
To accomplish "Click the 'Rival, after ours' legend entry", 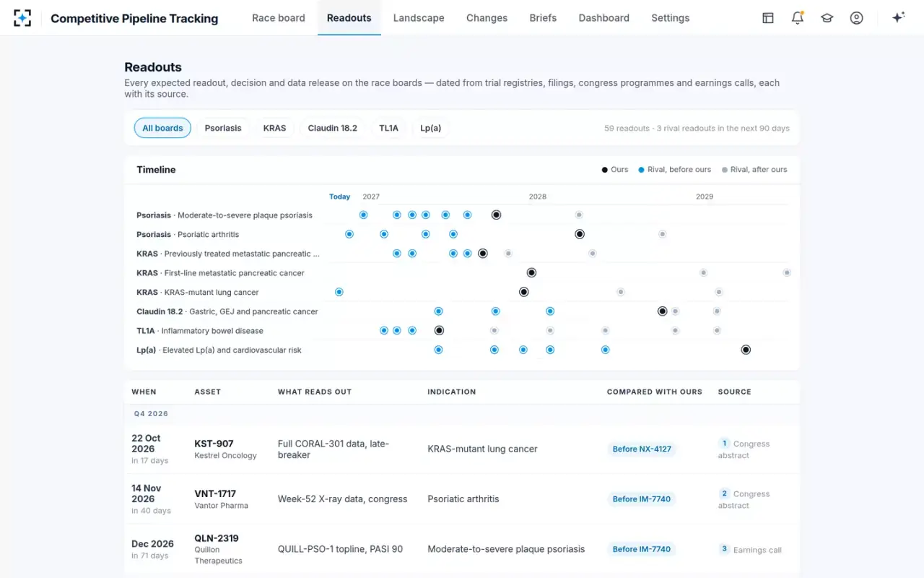I will point(754,170).
